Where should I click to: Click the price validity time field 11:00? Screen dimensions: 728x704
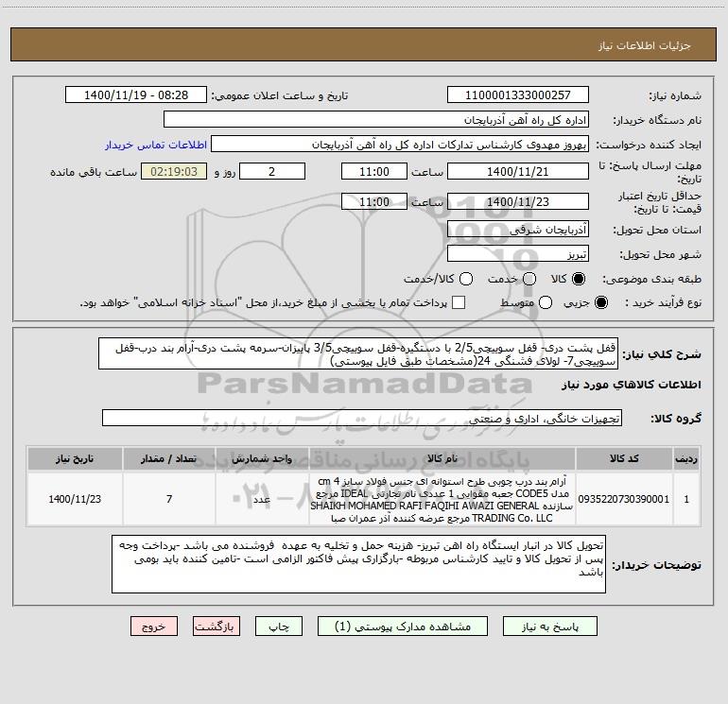374,201
